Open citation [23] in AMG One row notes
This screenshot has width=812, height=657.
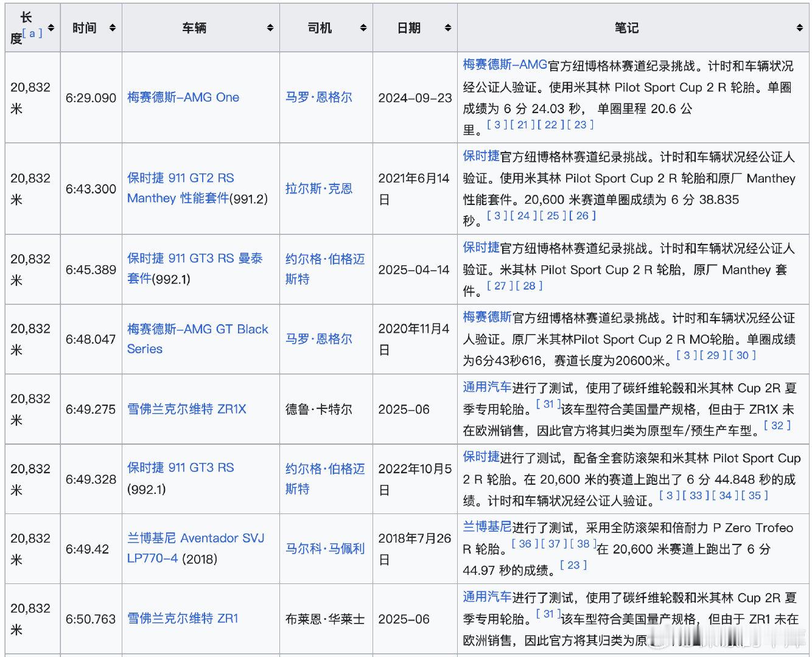(x=580, y=125)
